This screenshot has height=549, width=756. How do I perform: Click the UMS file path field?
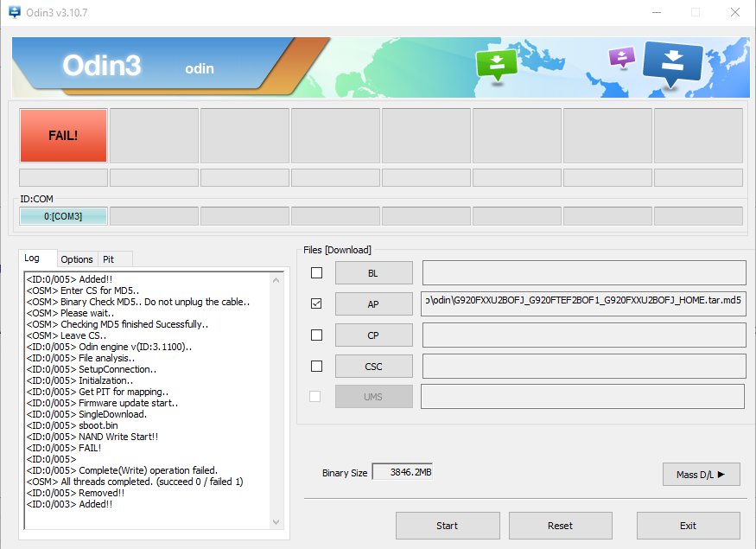coord(582,397)
